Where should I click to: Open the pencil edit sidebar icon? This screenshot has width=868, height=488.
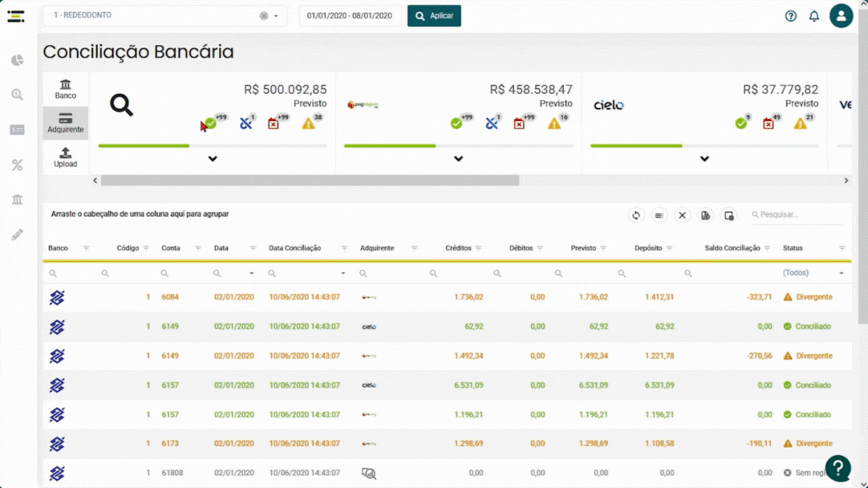coord(17,235)
